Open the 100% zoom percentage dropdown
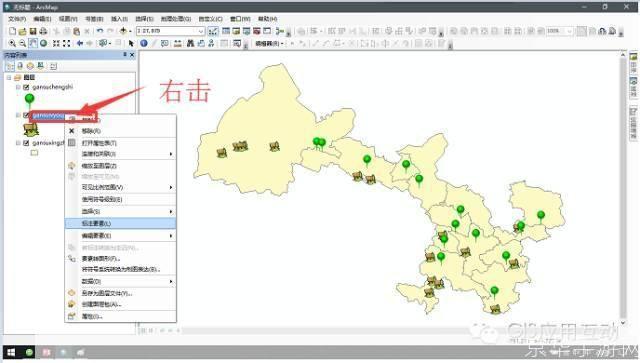The image size is (640, 363). pos(569,31)
